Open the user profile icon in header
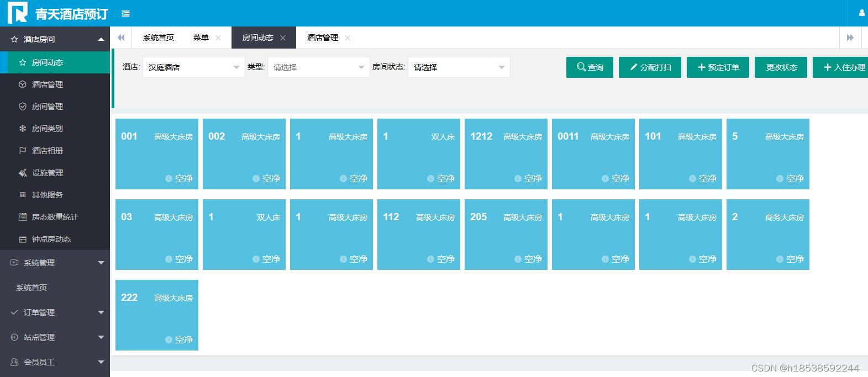Image resolution: width=868 pixels, height=377 pixels. point(862,13)
